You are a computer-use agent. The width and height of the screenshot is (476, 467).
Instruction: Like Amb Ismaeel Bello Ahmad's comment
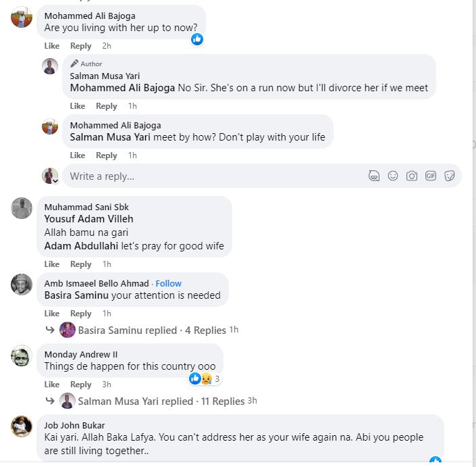[52, 314]
